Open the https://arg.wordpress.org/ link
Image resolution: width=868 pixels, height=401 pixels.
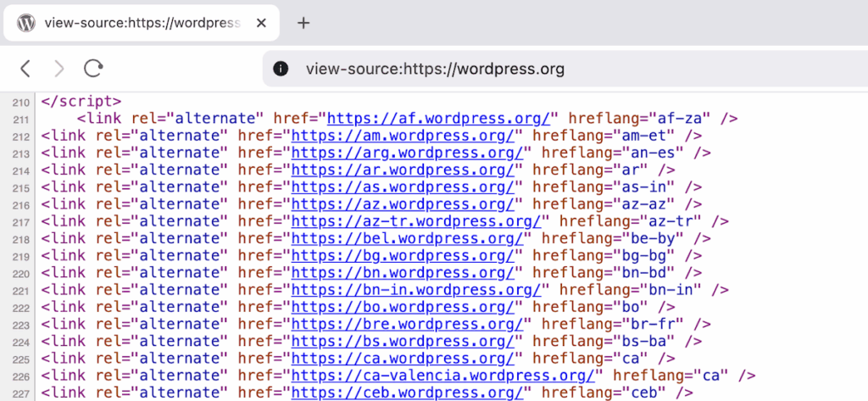pyautogui.click(x=408, y=153)
